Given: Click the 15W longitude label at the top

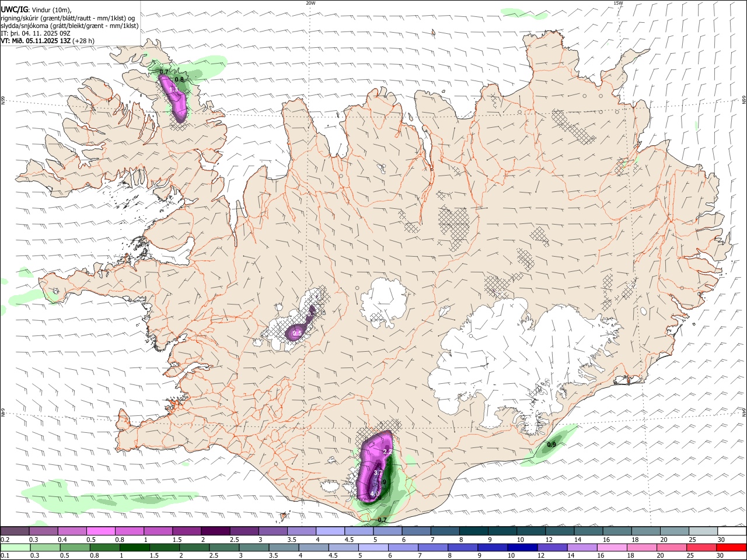Looking at the screenshot, I should pyautogui.click(x=618, y=3).
